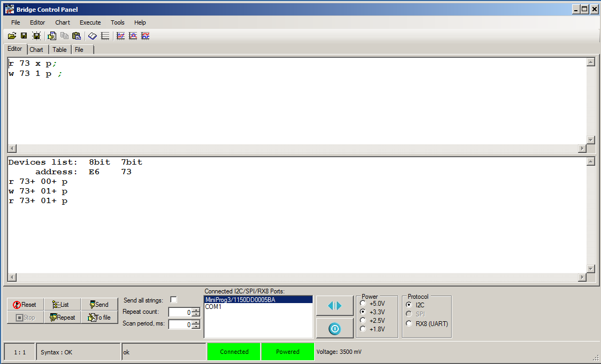
Task: Click the Reset button
Action: pos(25,305)
